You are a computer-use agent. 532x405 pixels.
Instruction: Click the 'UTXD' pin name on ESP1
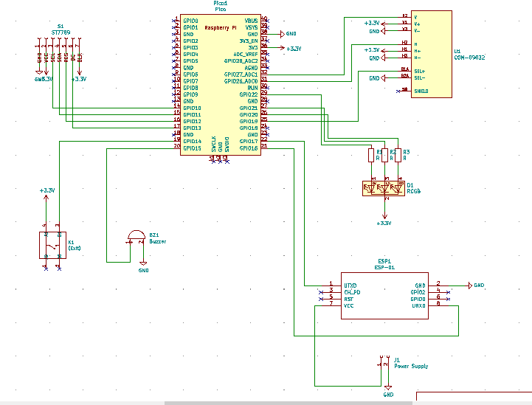click(x=350, y=285)
